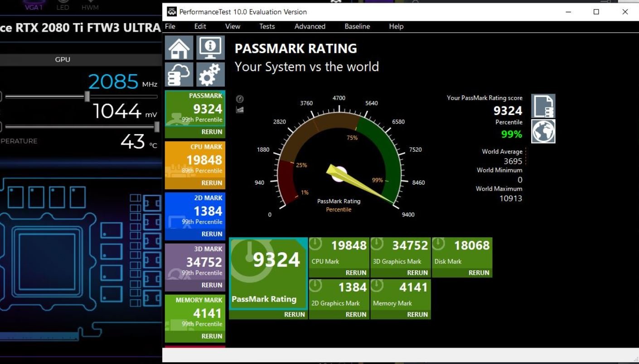
Task: Open the Help menu
Action: tap(396, 26)
